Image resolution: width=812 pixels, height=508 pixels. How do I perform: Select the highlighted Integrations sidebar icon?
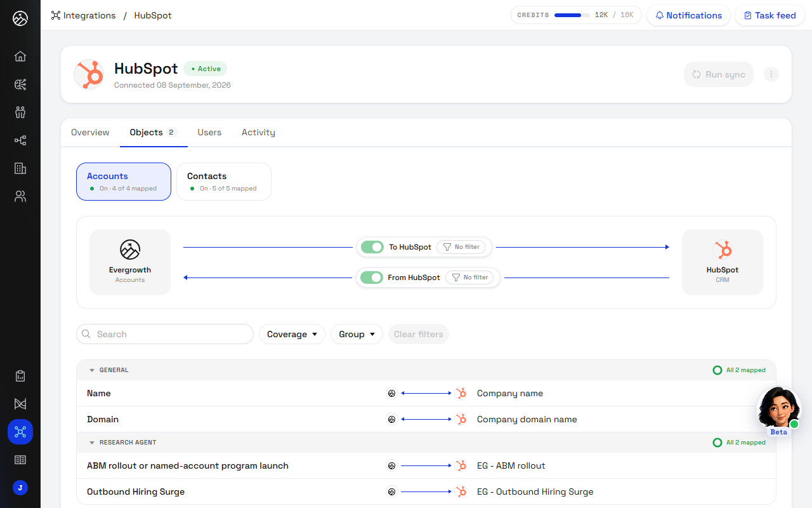[20, 432]
